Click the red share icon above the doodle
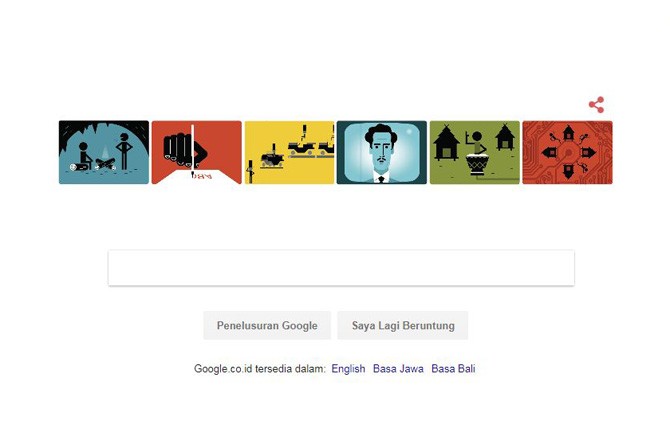The height and width of the screenshot is (421, 670). [596, 105]
